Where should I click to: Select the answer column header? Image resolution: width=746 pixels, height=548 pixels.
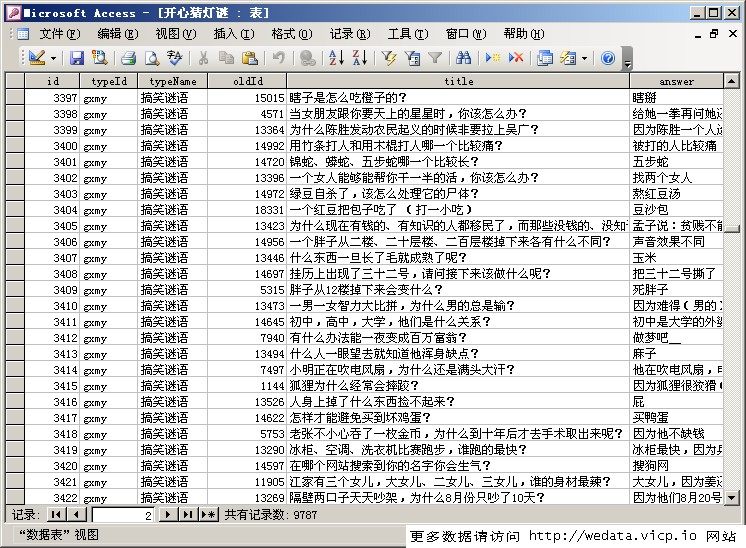(x=677, y=81)
